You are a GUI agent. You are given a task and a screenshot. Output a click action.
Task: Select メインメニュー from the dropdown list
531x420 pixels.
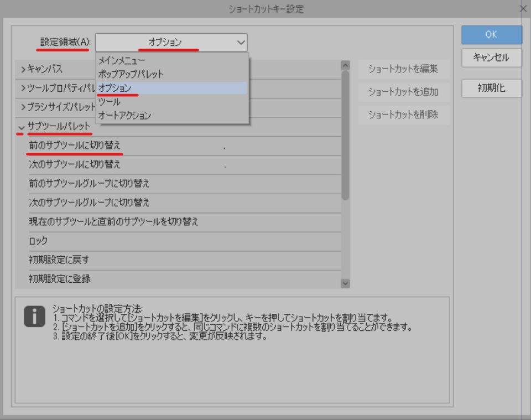(x=172, y=61)
